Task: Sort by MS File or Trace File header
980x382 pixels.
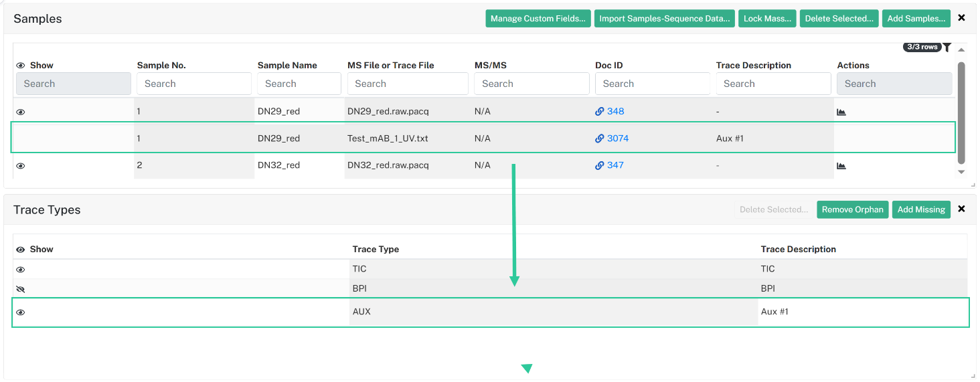Action: [x=391, y=66]
